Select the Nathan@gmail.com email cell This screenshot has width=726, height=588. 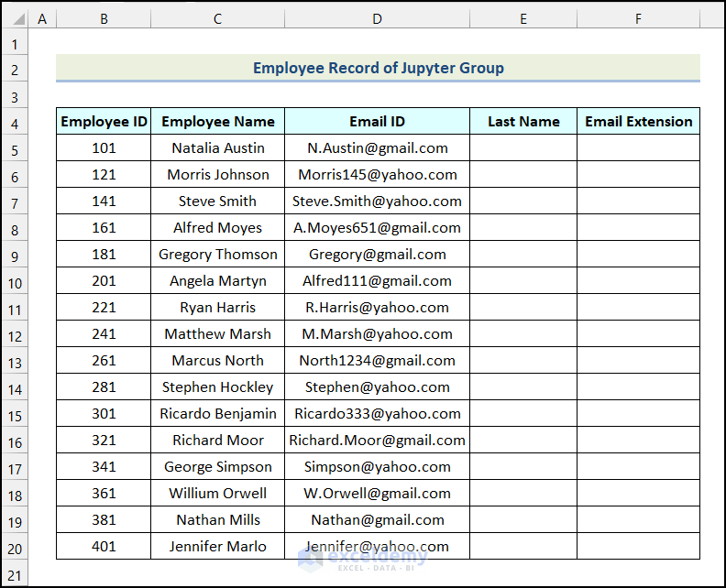(378, 519)
